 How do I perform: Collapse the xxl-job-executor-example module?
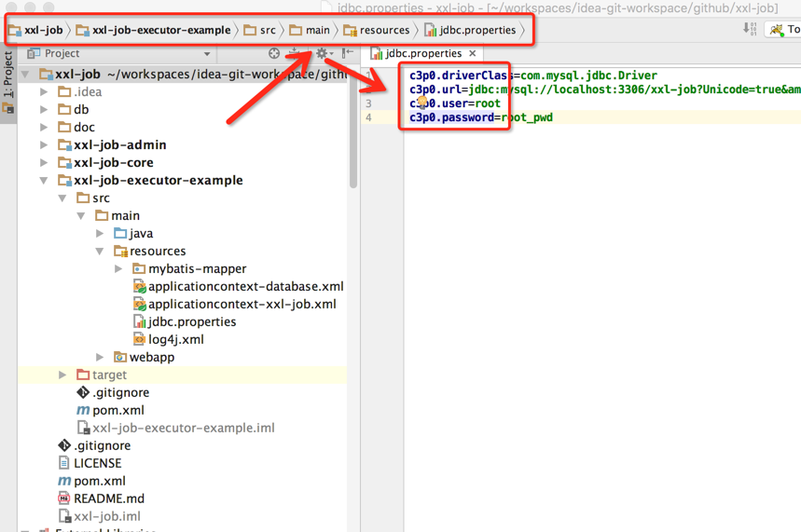[44, 180]
